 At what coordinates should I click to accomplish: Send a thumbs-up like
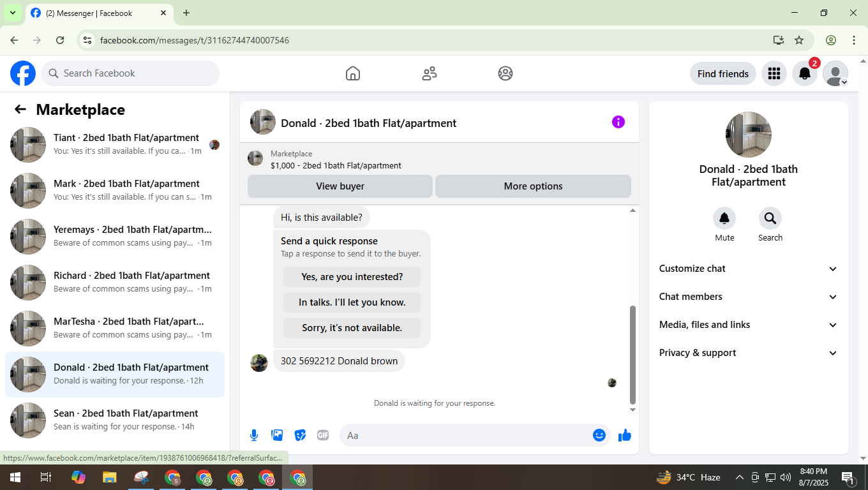625,435
